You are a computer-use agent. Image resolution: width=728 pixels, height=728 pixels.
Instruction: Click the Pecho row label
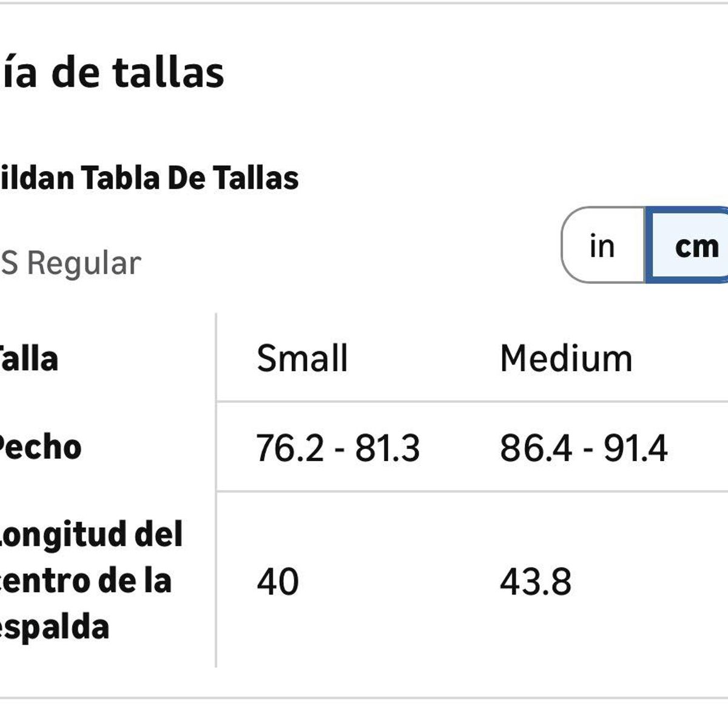(39, 448)
